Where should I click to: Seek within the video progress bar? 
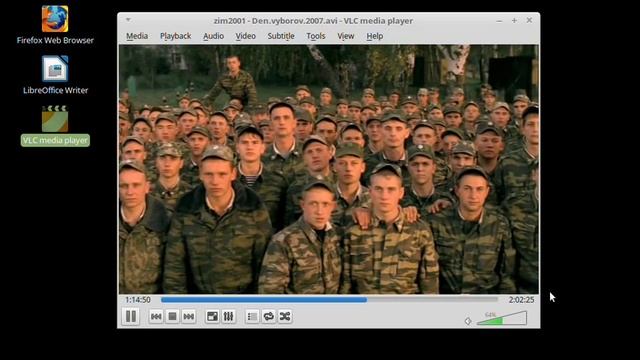click(x=329, y=300)
